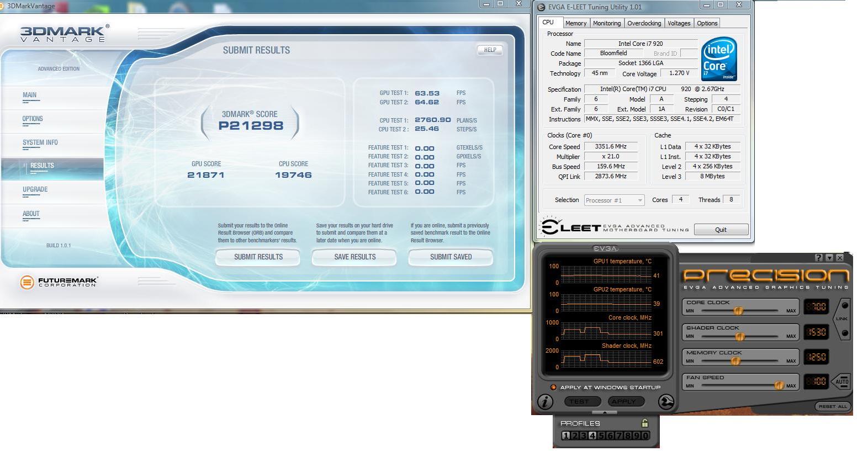Click the E-LEET window title bar icon

coord(541,7)
